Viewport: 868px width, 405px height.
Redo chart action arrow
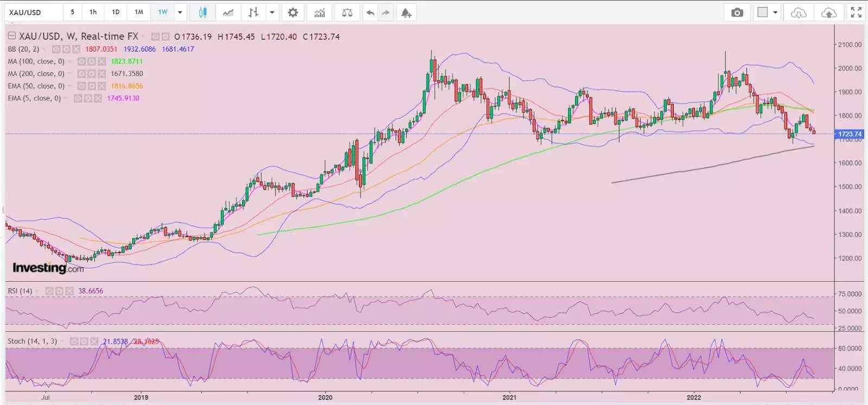click(x=386, y=12)
